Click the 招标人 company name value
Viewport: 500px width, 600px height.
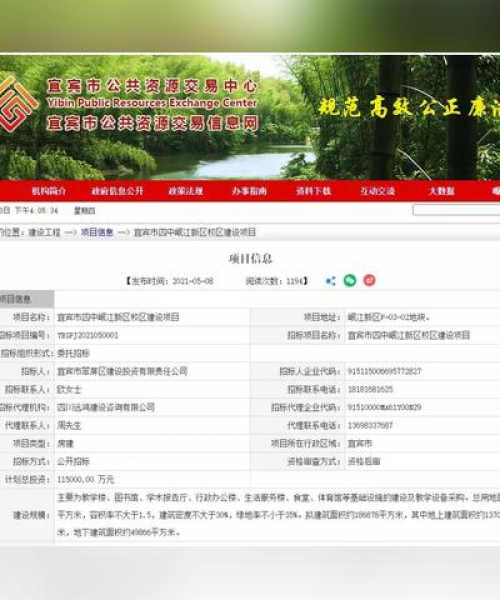click(122, 371)
